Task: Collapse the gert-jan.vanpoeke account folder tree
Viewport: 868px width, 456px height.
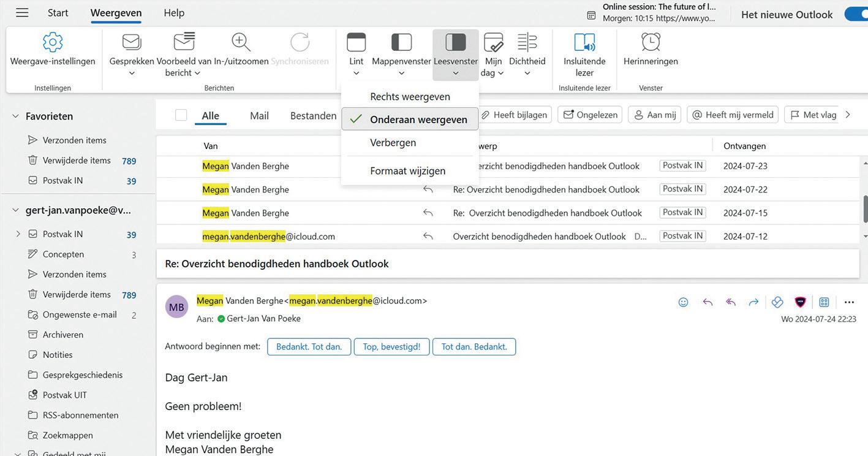Action: click(x=15, y=210)
